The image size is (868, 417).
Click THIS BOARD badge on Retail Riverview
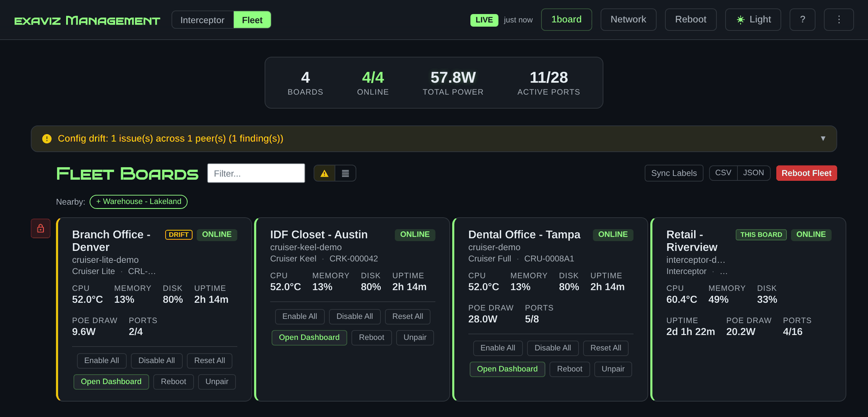pyautogui.click(x=761, y=235)
